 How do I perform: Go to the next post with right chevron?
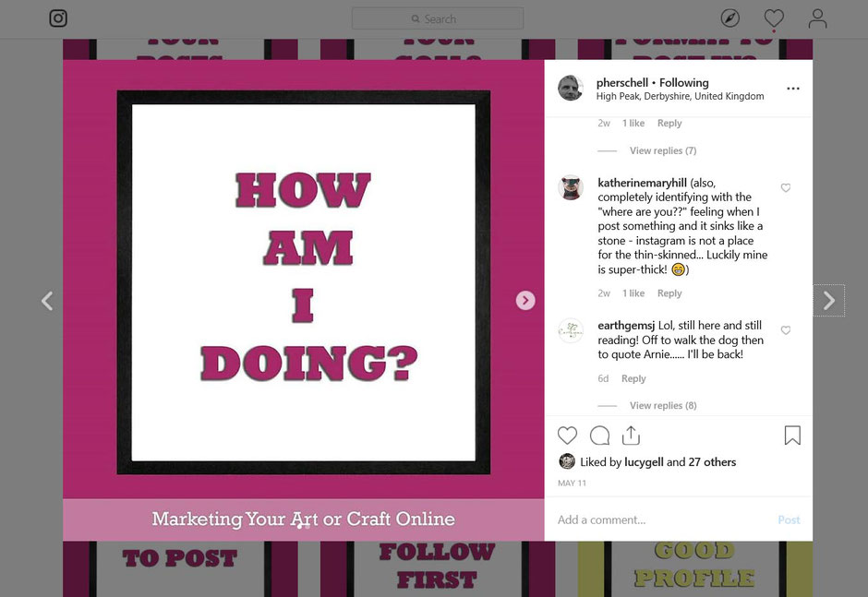(828, 301)
